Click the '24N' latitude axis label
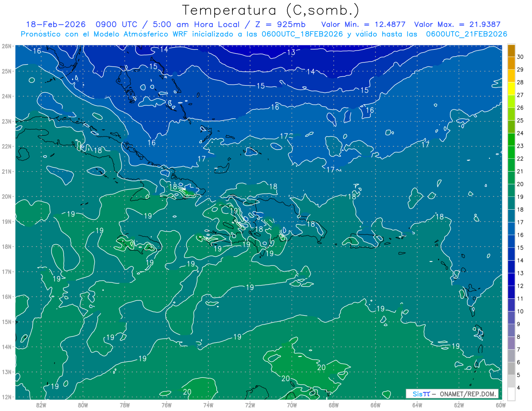 [x=6, y=96]
